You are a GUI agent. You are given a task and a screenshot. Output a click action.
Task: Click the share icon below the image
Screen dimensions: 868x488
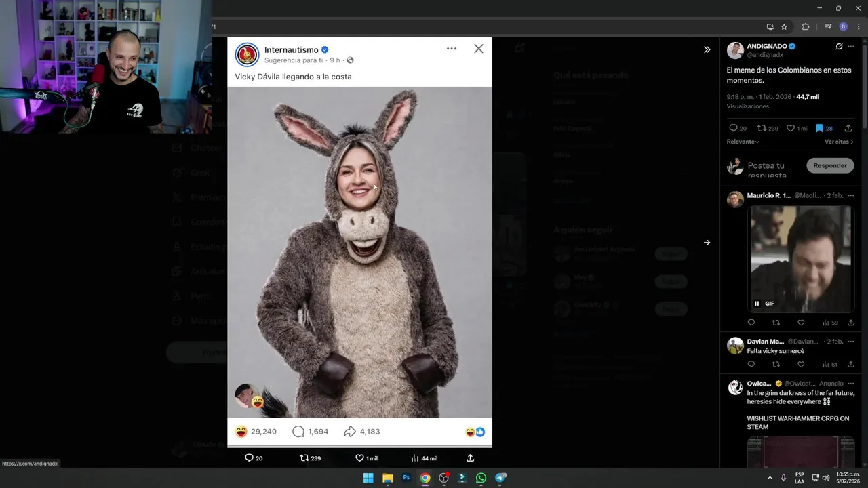point(470,458)
